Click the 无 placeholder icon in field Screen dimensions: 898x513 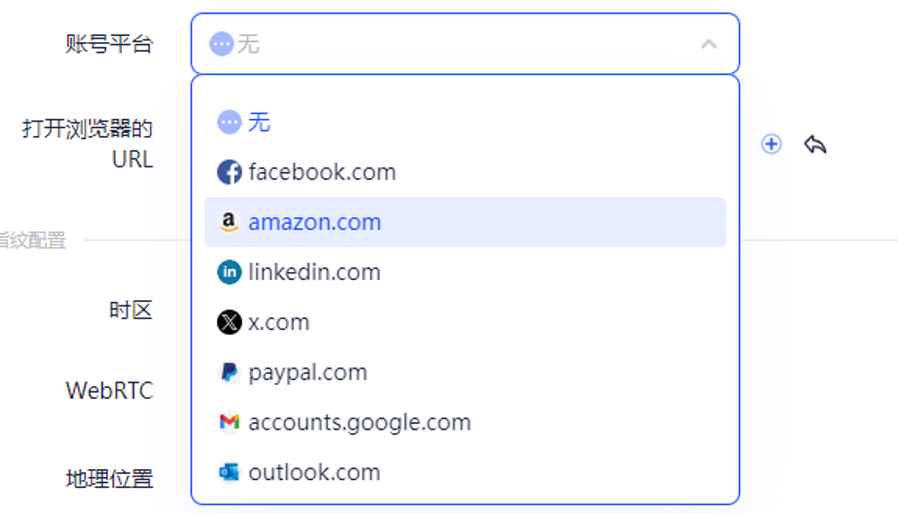click(x=222, y=44)
